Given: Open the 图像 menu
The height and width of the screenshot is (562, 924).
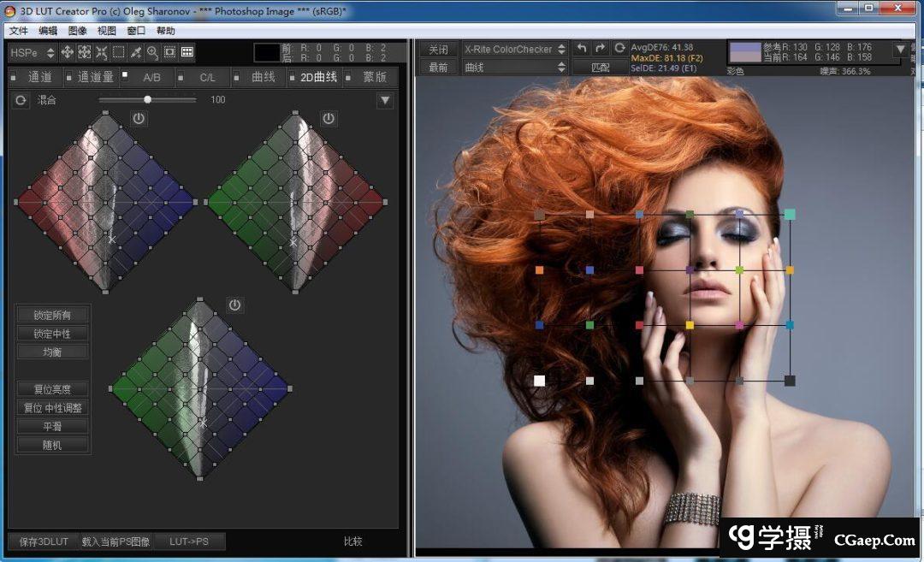Looking at the screenshot, I should tap(77, 31).
